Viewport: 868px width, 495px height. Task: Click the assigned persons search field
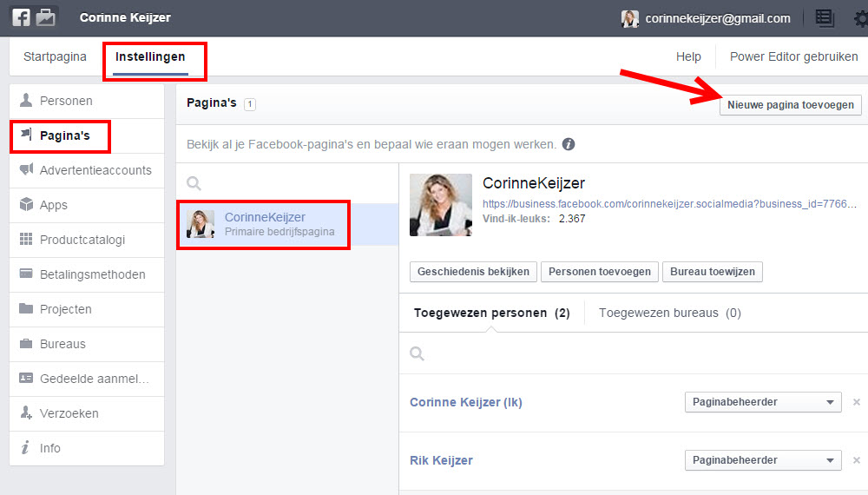coord(634,353)
